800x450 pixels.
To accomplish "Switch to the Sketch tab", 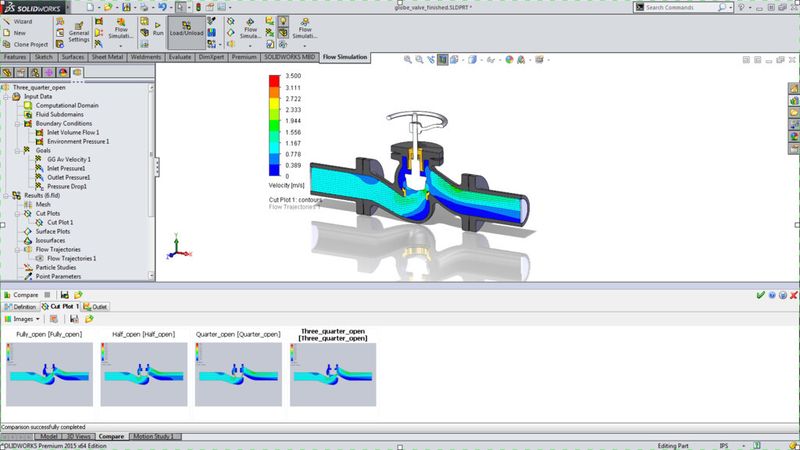I will click(x=43, y=57).
